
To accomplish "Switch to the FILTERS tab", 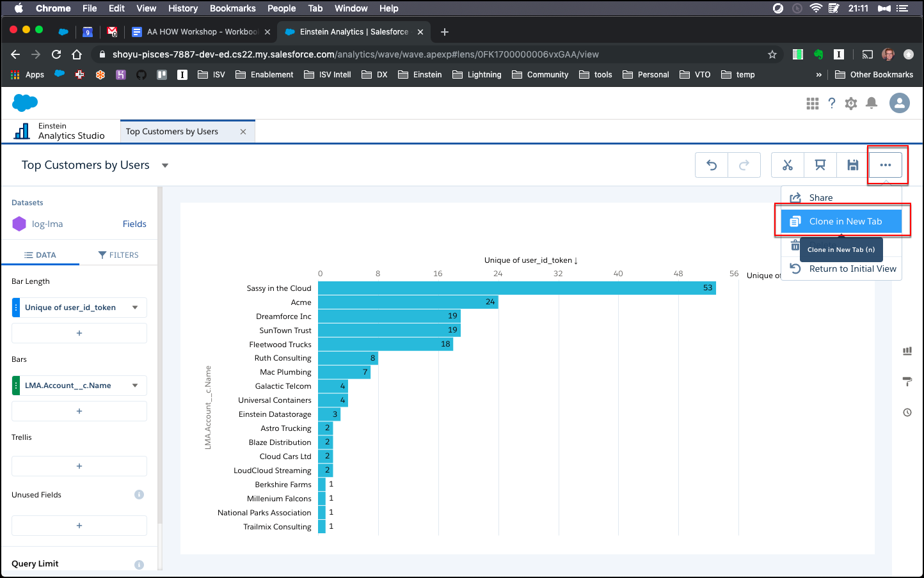I will click(118, 255).
